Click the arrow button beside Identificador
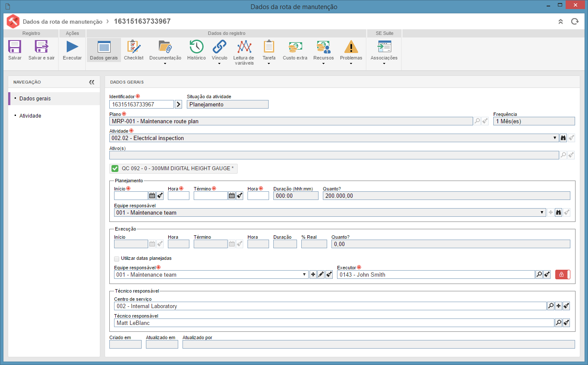 tap(179, 104)
